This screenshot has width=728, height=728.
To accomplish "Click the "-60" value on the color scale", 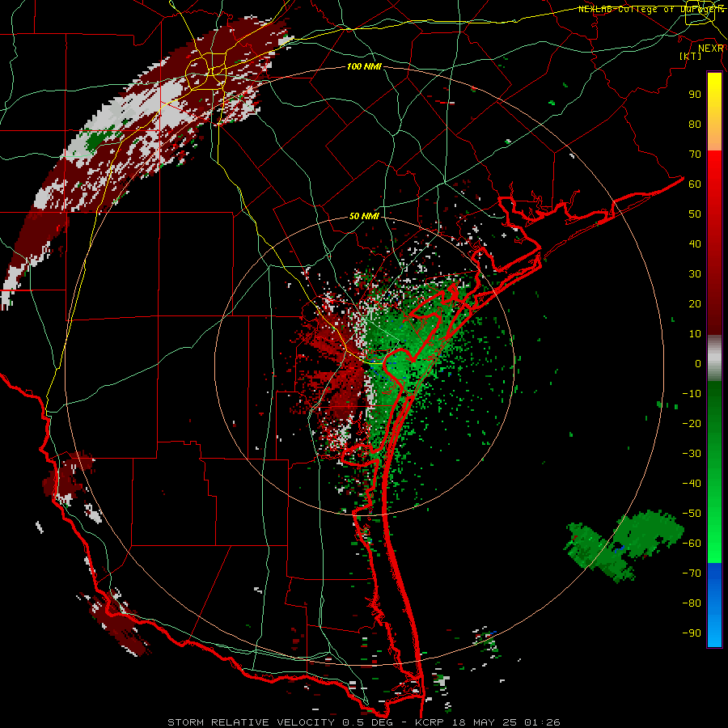I will (x=692, y=544).
